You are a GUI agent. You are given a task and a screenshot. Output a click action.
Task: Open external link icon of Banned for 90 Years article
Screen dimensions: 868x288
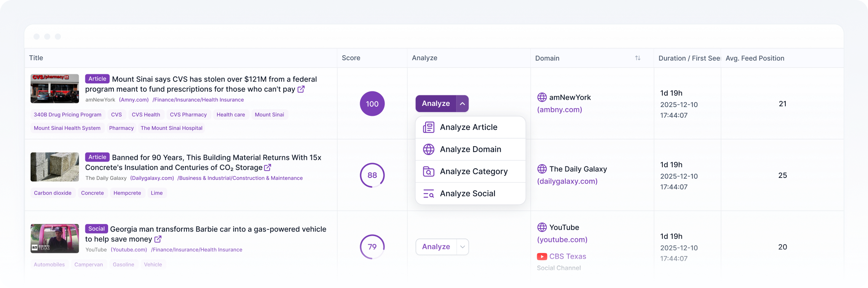point(268,168)
